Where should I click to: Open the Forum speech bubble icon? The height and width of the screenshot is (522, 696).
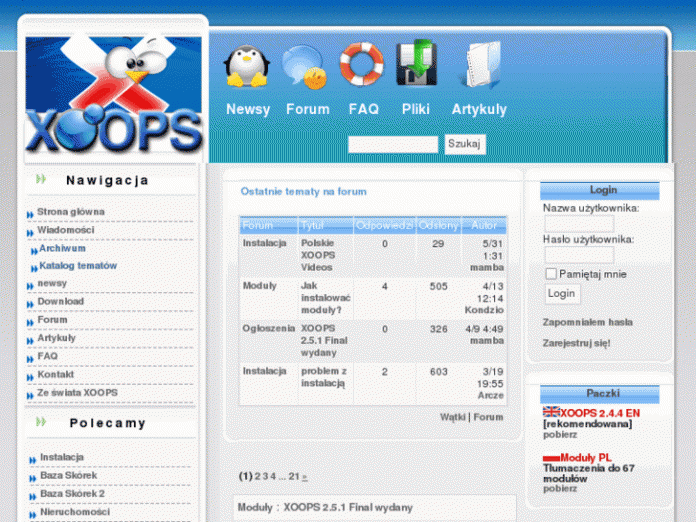(x=304, y=66)
